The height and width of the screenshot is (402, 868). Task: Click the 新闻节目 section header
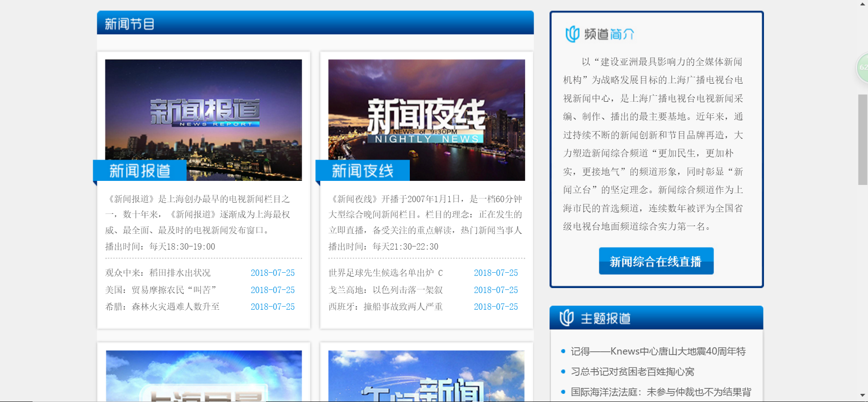pos(315,23)
